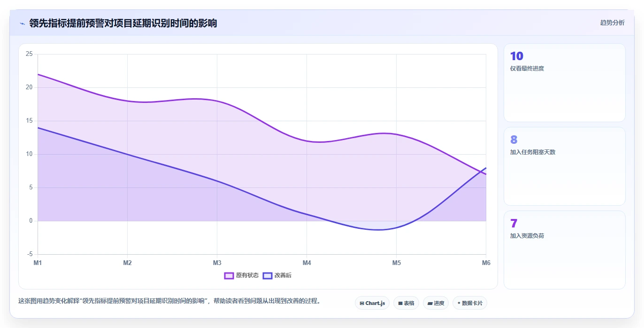Click the value 7 in third card
Image resolution: width=644 pixels, height=328 pixels.
(514, 224)
